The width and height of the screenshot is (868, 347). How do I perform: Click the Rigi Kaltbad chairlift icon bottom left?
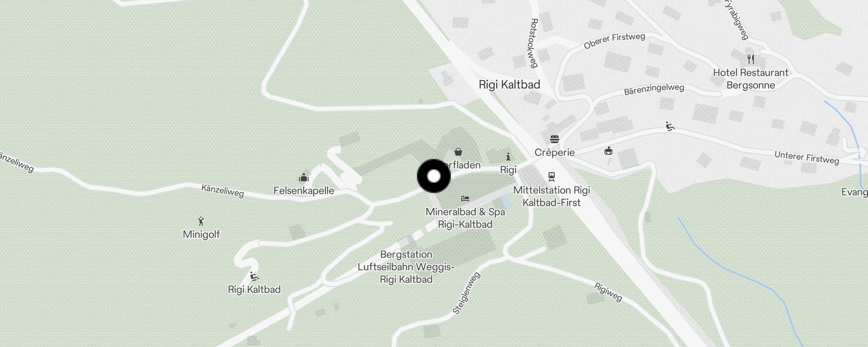click(x=254, y=276)
